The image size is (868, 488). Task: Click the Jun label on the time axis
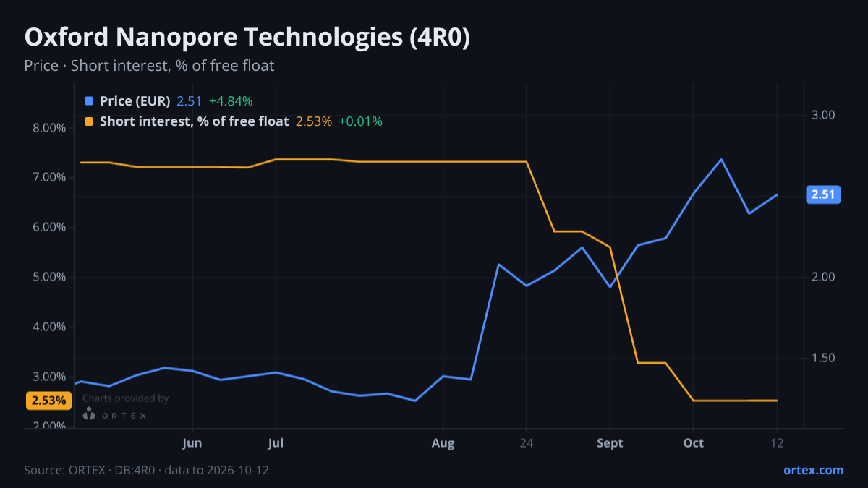click(x=192, y=443)
